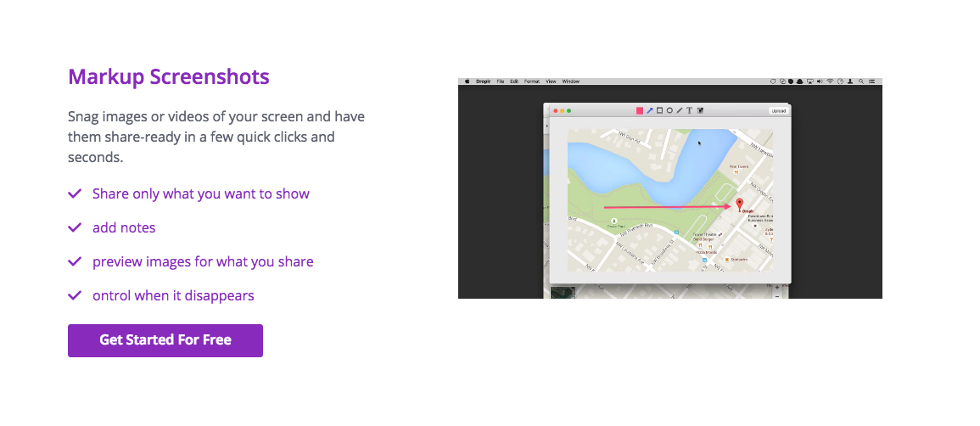Choose the rectangle shape tool

tap(659, 110)
